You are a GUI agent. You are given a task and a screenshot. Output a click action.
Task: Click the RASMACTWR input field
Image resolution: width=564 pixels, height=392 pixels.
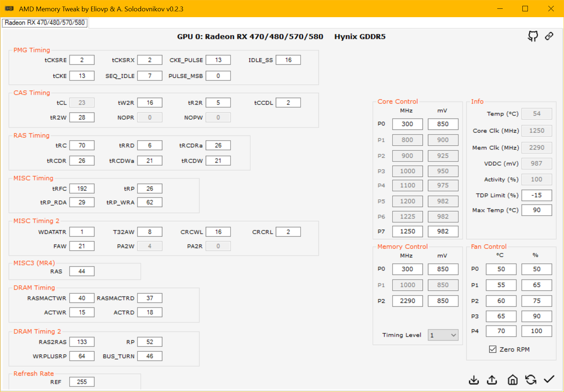[x=82, y=298]
